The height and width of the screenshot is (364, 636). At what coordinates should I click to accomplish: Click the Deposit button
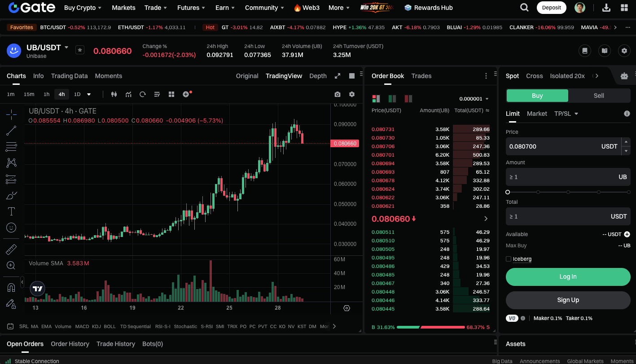tap(551, 8)
